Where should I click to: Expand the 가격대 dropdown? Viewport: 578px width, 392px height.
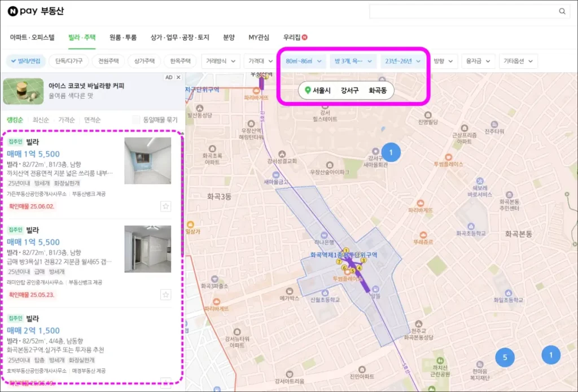pos(261,61)
